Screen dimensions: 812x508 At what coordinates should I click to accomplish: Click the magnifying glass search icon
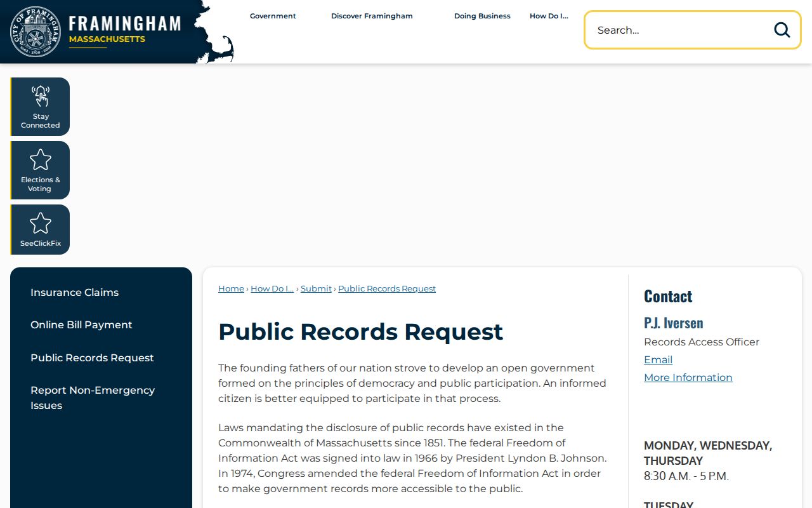click(782, 30)
